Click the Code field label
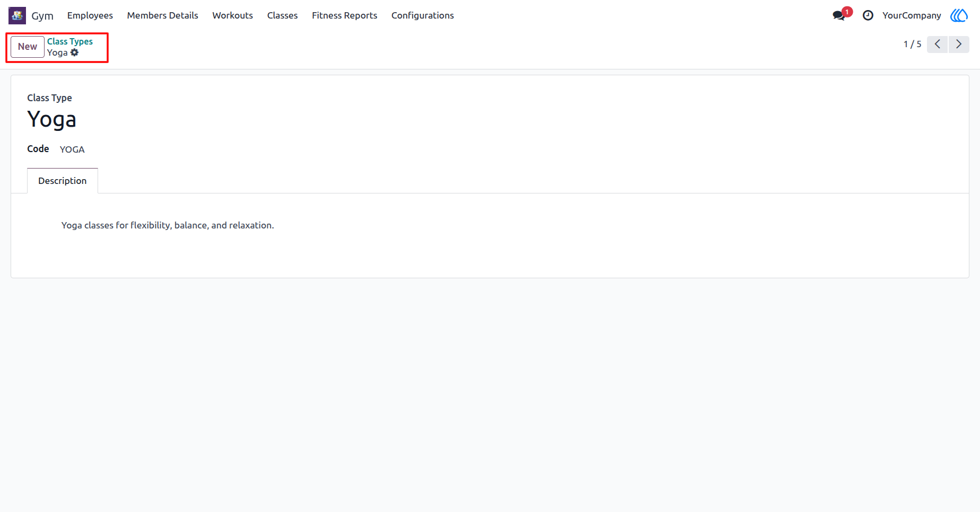Screen dimensions: 980x512 coord(38,149)
